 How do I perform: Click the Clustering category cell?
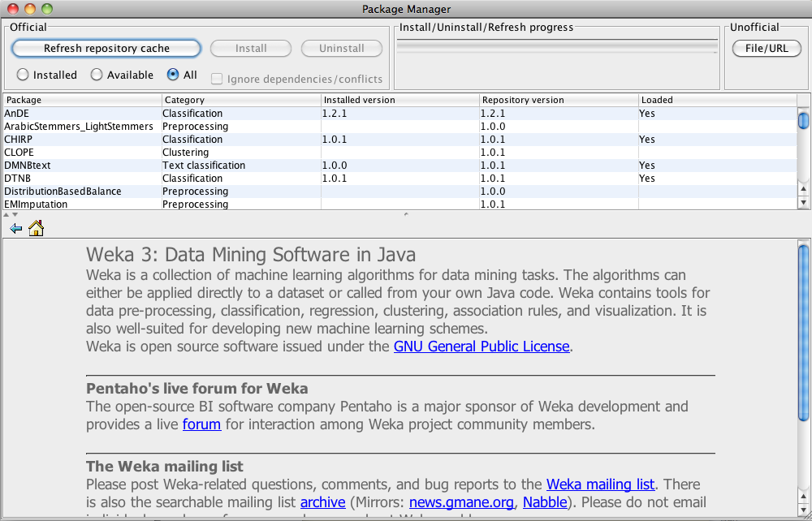241,152
